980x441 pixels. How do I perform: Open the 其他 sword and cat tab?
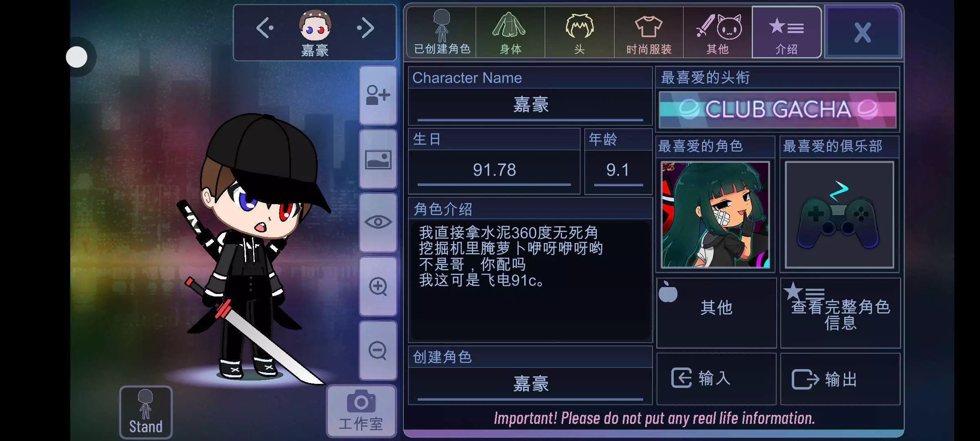pos(718,32)
